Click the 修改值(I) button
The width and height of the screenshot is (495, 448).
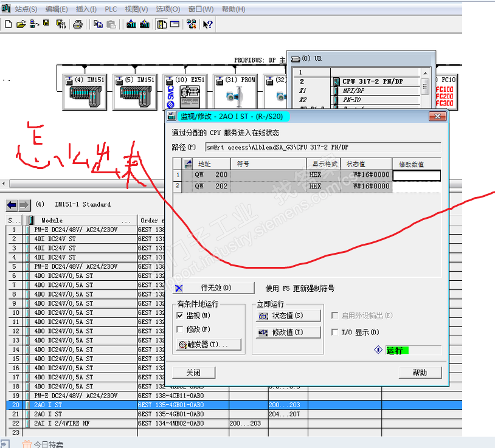[x=288, y=333]
